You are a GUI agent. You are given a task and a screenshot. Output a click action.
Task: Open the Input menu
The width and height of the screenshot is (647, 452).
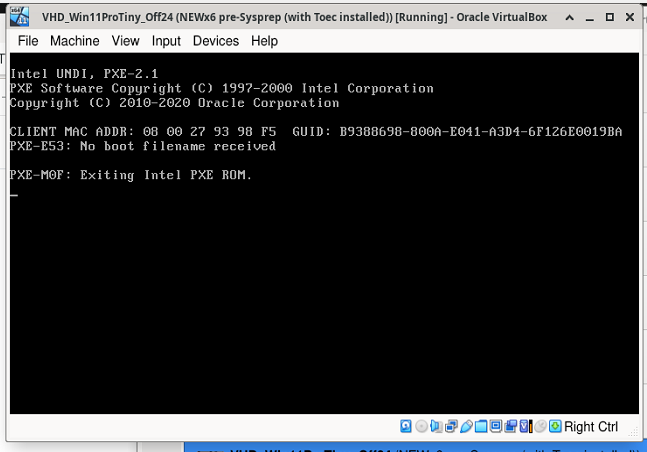[x=166, y=41]
